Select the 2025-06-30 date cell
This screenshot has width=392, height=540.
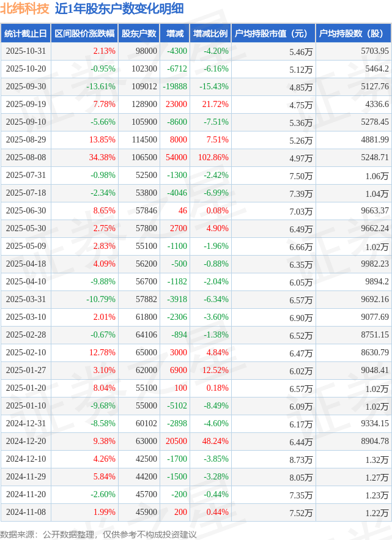26,211
